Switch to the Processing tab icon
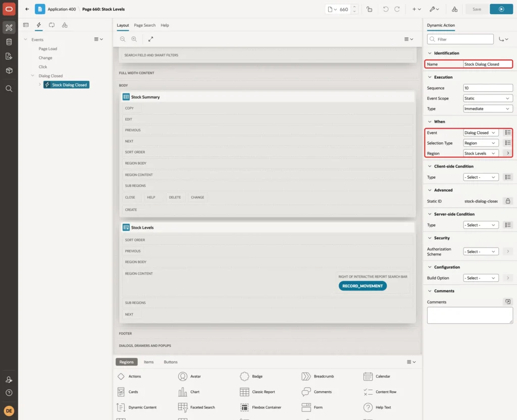The image size is (517, 420). [52, 25]
